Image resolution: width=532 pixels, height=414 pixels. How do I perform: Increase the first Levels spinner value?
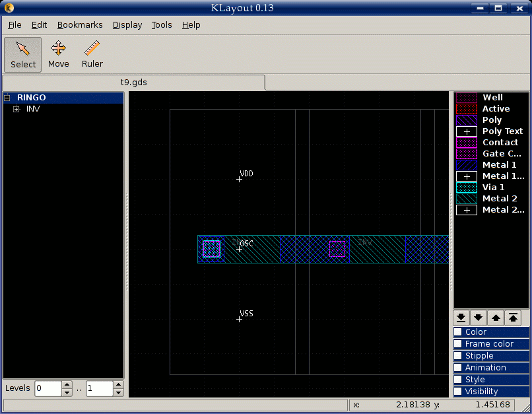67,384
